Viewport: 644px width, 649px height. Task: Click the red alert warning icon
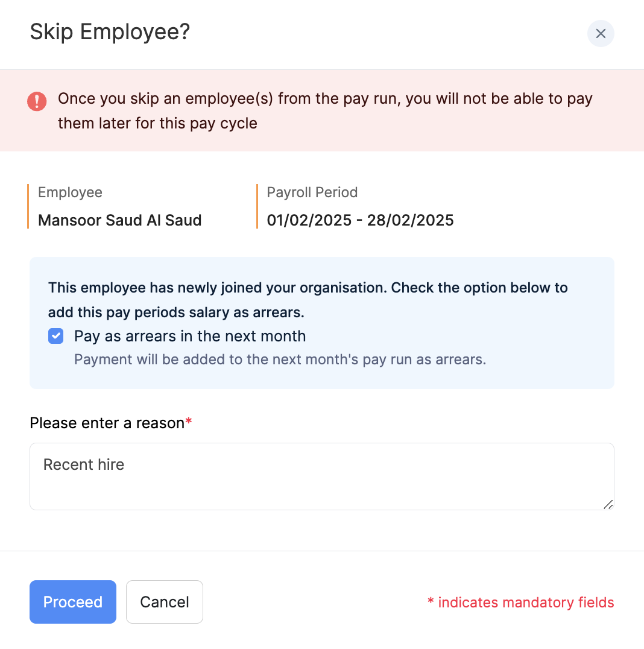[x=37, y=101]
